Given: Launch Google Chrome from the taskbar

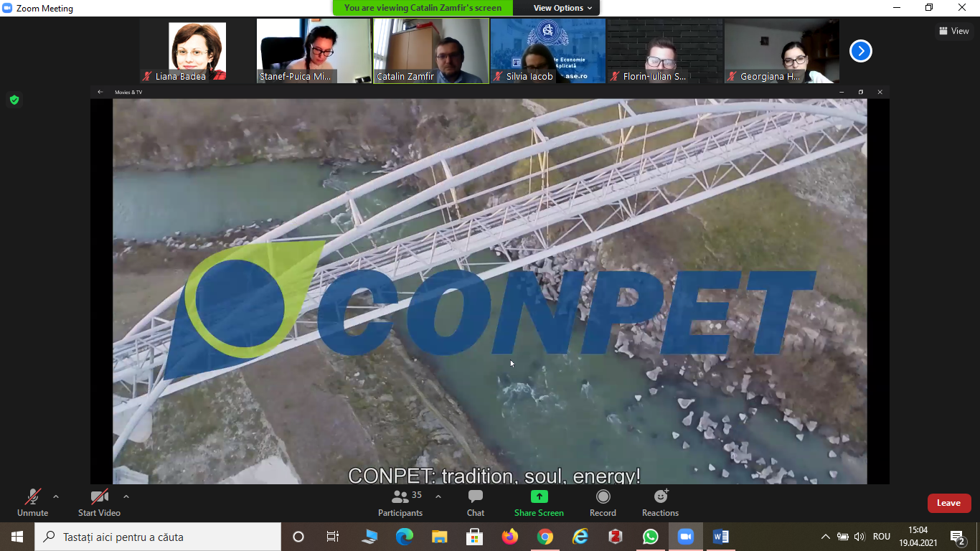Looking at the screenshot, I should [545, 537].
